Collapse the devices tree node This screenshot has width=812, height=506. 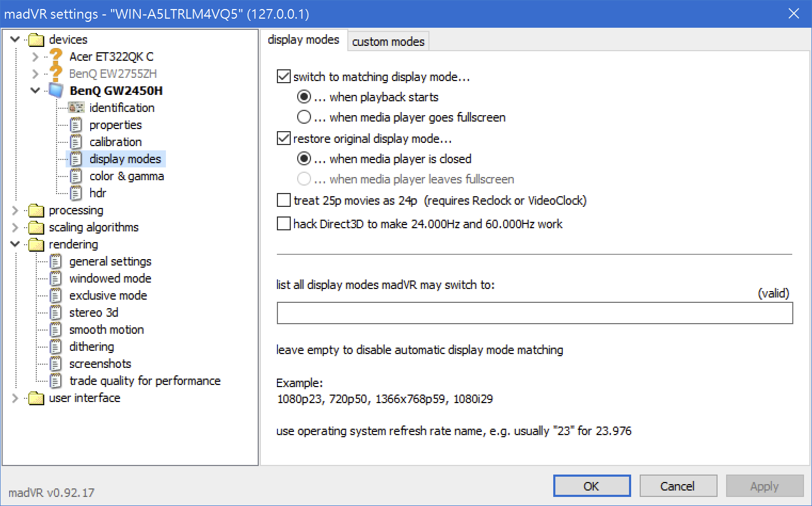coord(15,39)
